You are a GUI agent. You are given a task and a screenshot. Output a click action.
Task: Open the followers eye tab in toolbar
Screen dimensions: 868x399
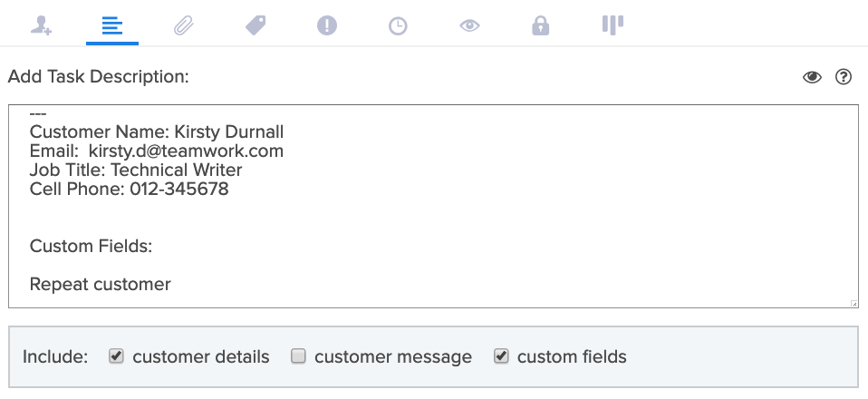tap(469, 25)
